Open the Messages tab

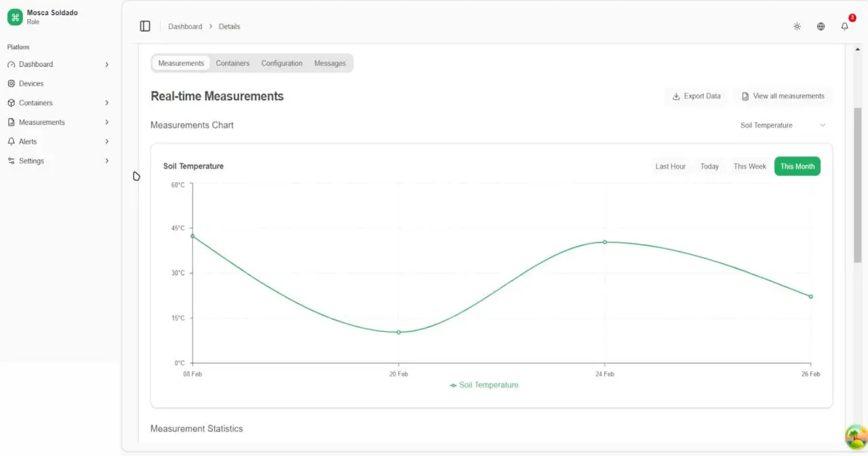pyautogui.click(x=330, y=63)
